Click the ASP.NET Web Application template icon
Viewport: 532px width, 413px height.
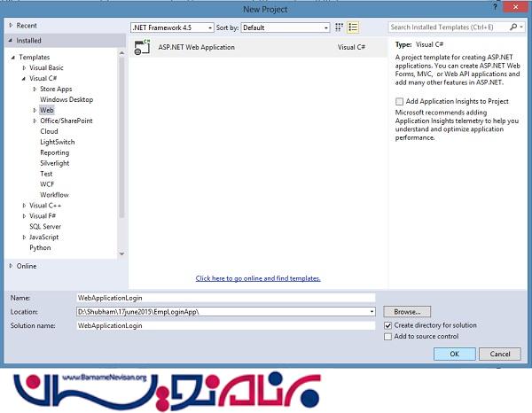[140, 48]
